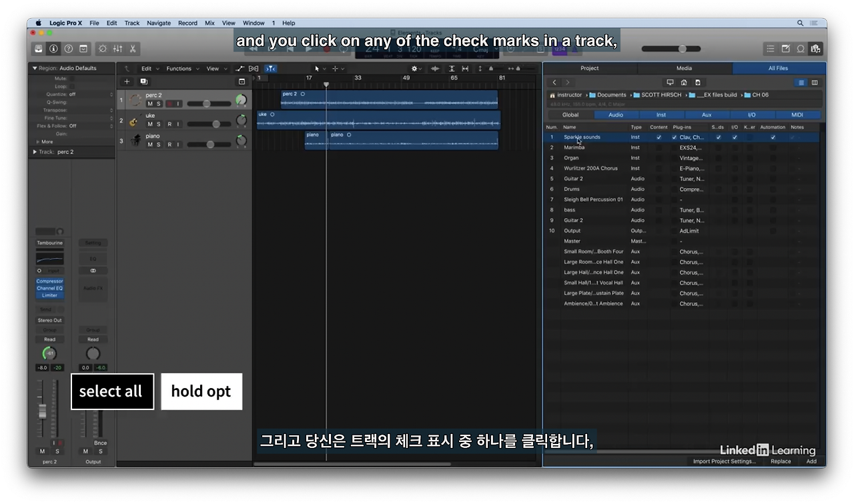854x504 pixels.
Task: Open the View dropdown in tracks area
Action: click(x=216, y=69)
